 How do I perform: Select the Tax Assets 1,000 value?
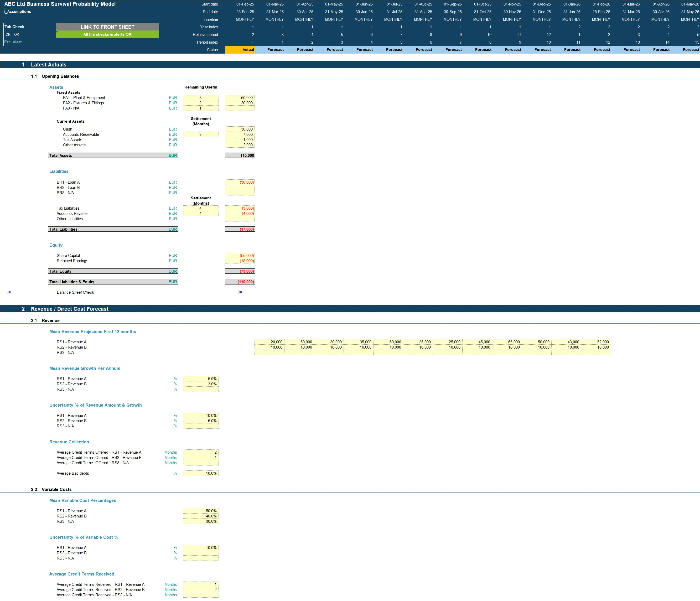(240, 139)
